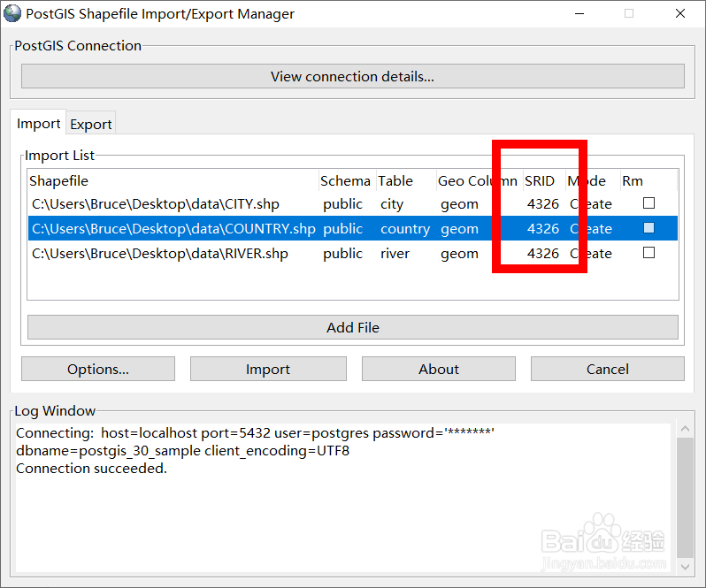This screenshot has width=706, height=588.
Task: Click the Add File button
Action: (x=352, y=327)
